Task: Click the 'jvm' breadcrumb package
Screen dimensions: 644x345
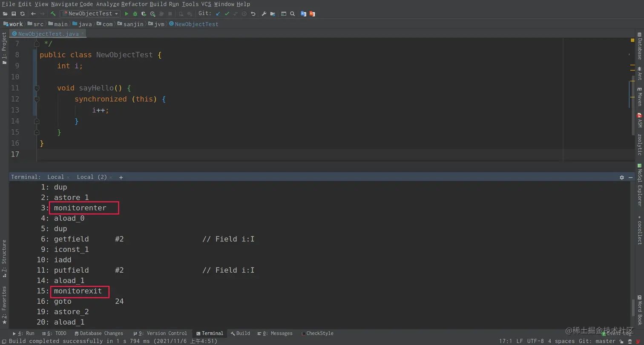Action: click(x=157, y=24)
